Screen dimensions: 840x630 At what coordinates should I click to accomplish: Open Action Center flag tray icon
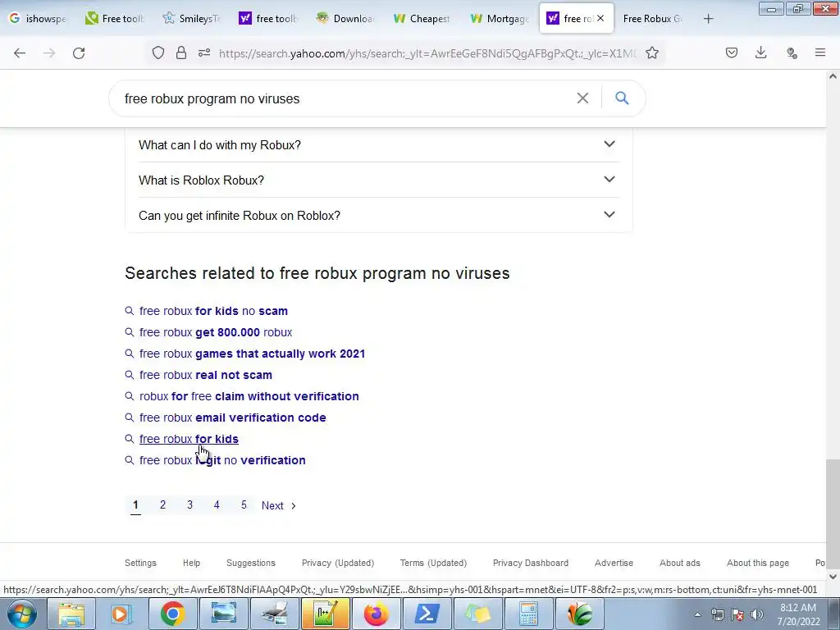pos(737,614)
